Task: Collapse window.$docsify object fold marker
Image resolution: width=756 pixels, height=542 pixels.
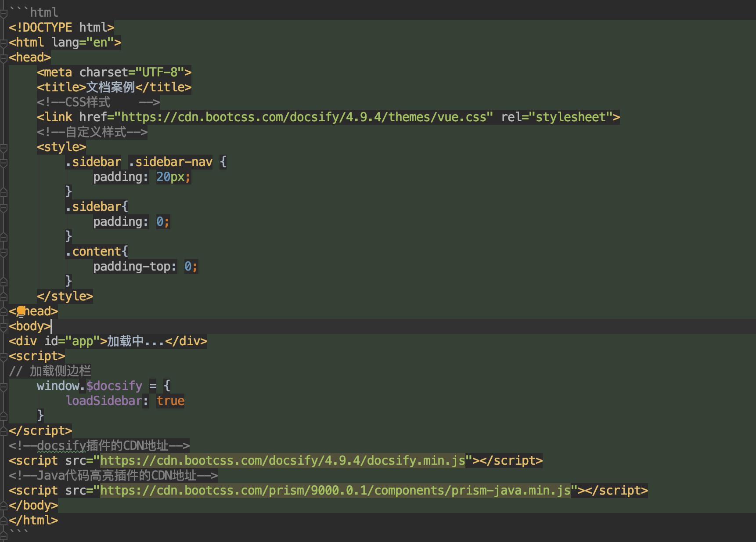Action: click(4, 386)
